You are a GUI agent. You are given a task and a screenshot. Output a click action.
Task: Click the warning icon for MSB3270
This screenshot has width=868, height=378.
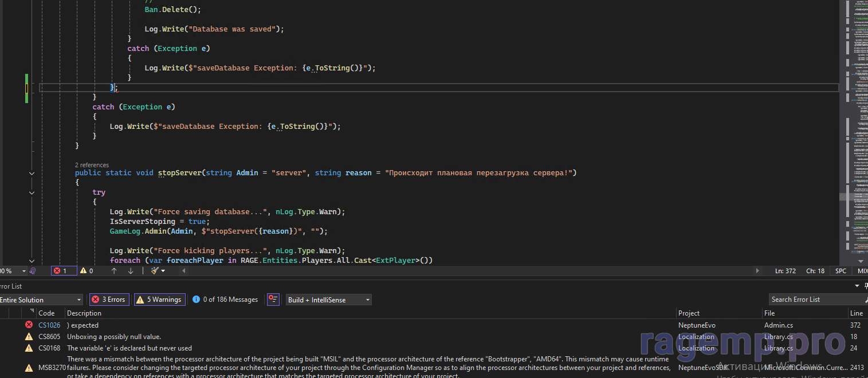29,368
